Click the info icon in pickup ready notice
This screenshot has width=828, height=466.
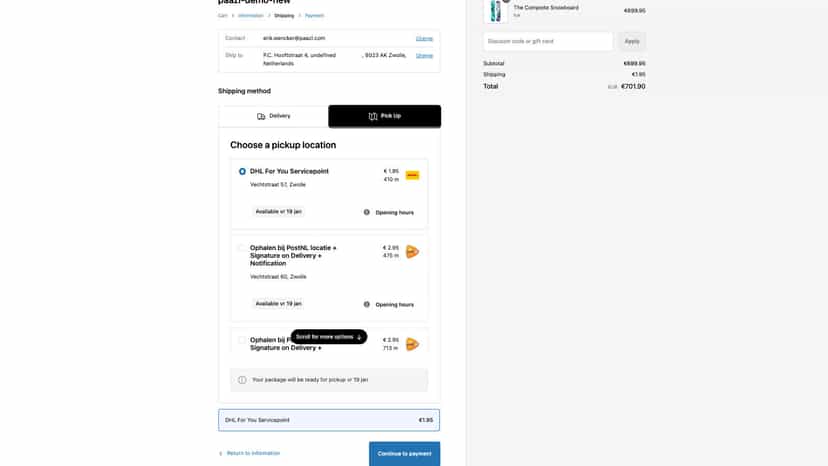pos(242,380)
